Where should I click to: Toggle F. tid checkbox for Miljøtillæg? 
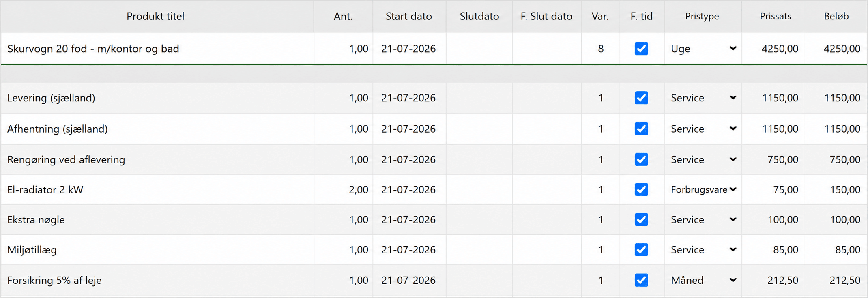pyautogui.click(x=641, y=249)
